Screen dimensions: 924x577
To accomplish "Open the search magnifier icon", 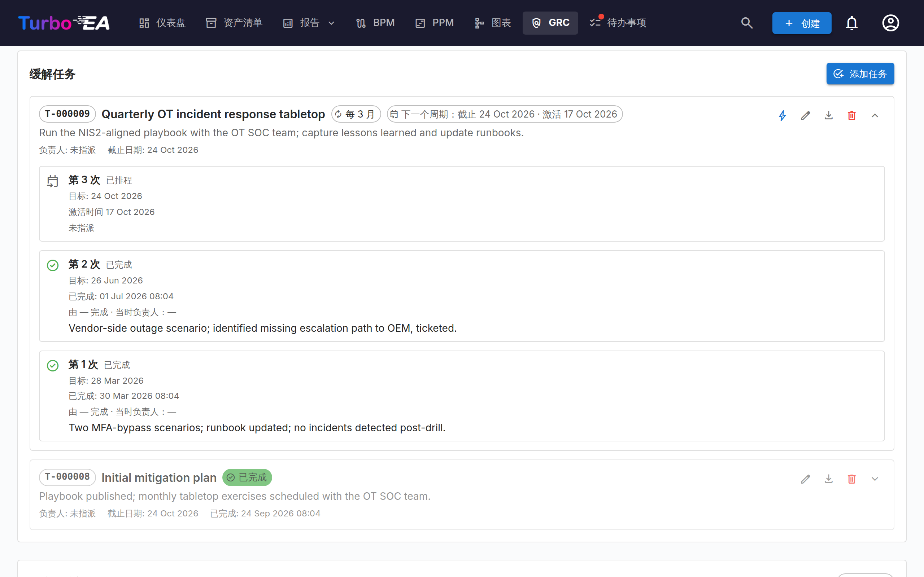I will click(x=747, y=23).
